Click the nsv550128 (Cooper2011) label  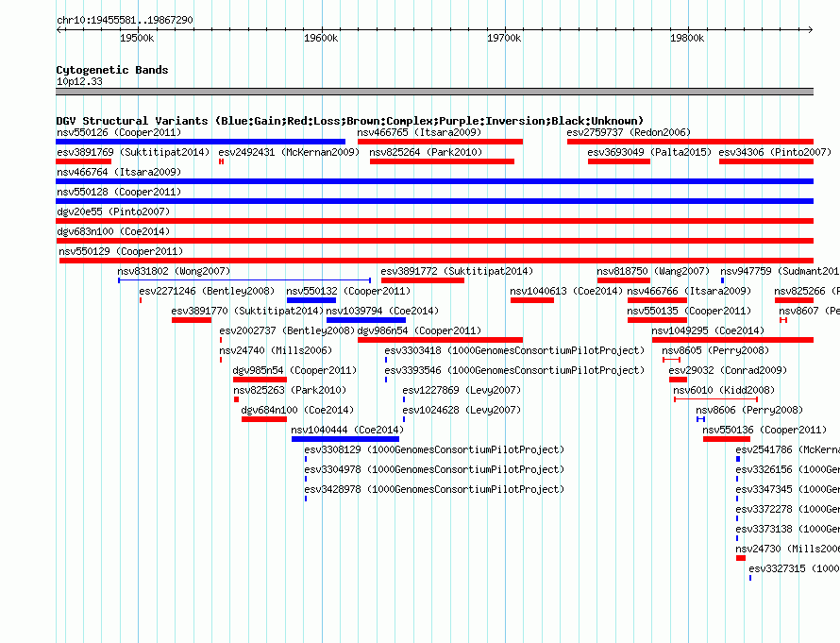119,192
